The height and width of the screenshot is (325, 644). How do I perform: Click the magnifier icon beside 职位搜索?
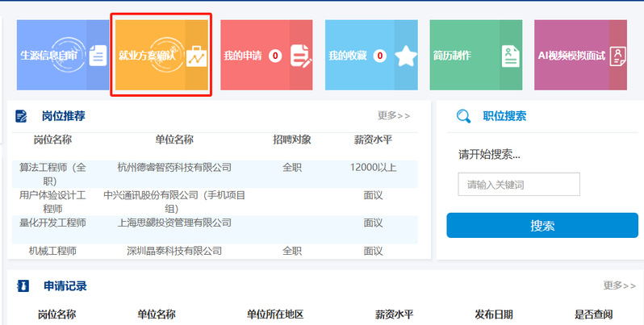pos(464,116)
